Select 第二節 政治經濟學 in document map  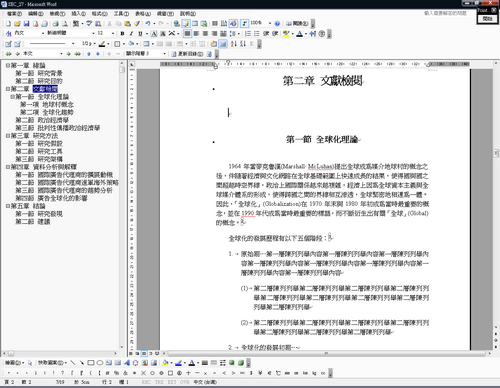[42, 120]
